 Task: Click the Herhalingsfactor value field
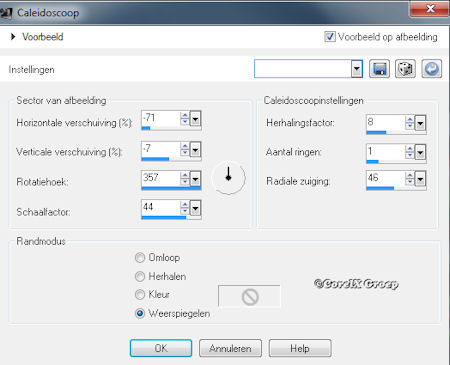click(385, 122)
